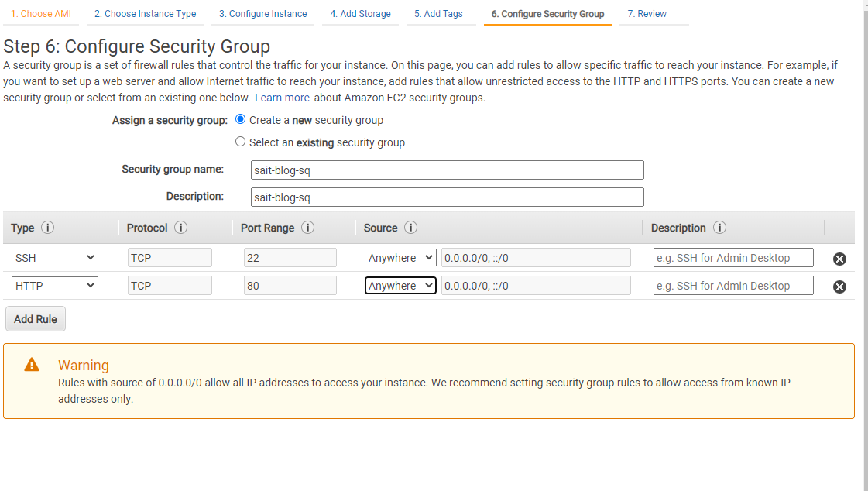This screenshot has height=491, width=868.
Task: Click the orange warning triangle icon
Action: point(32,364)
